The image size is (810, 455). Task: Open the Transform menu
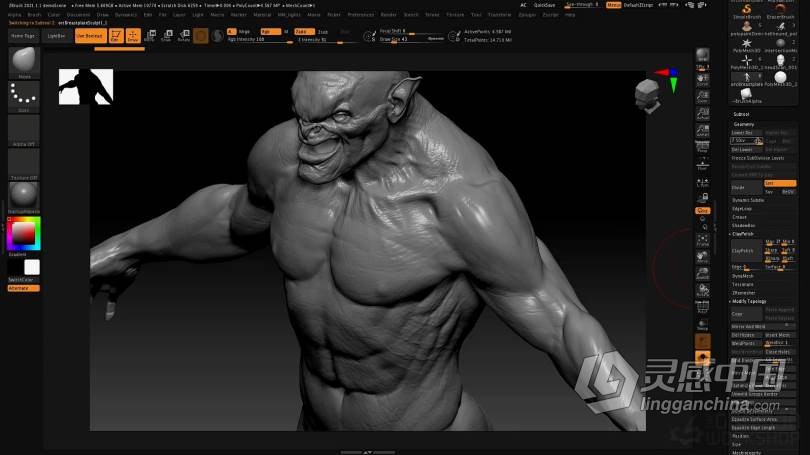(x=499, y=15)
